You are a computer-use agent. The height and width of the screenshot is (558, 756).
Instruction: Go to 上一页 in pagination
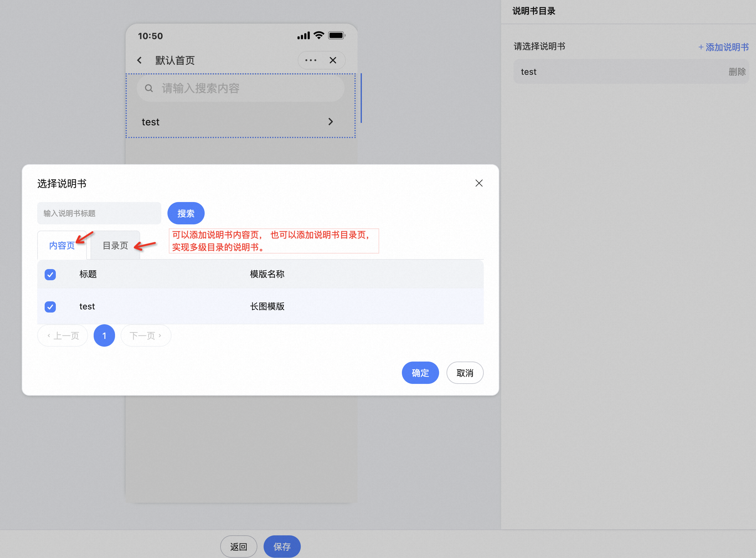[63, 336]
